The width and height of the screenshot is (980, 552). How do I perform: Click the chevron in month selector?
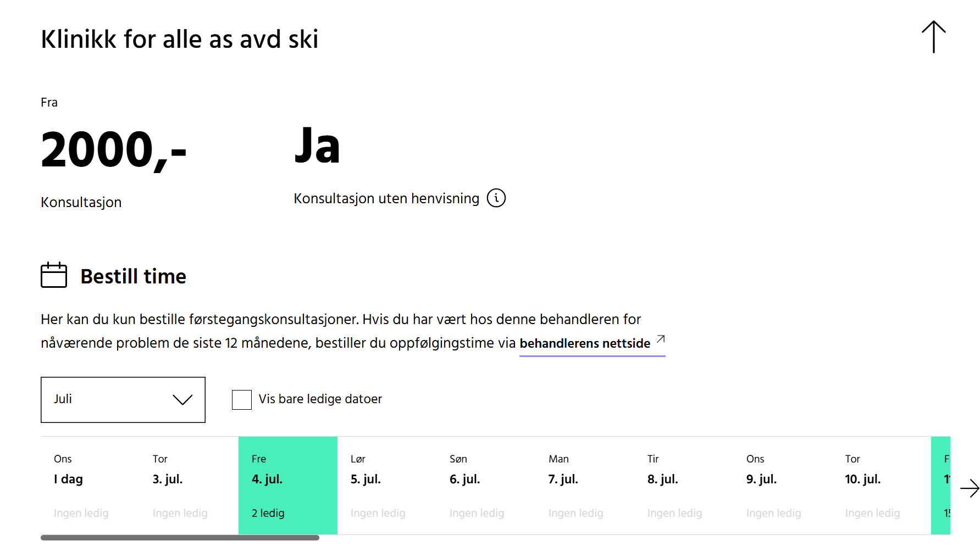[182, 400]
